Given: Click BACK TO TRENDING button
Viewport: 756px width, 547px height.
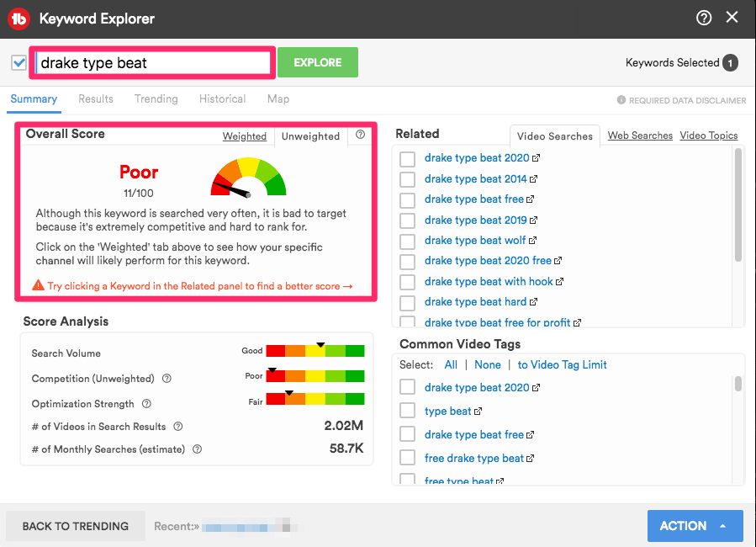Looking at the screenshot, I should (x=76, y=526).
